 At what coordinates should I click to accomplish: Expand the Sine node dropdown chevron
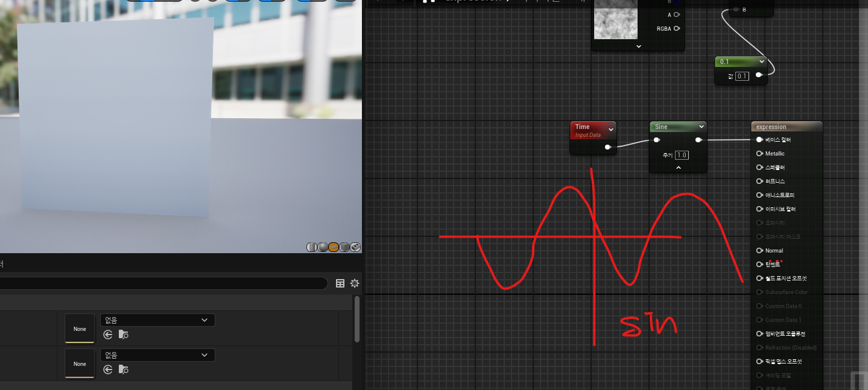point(701,127)
